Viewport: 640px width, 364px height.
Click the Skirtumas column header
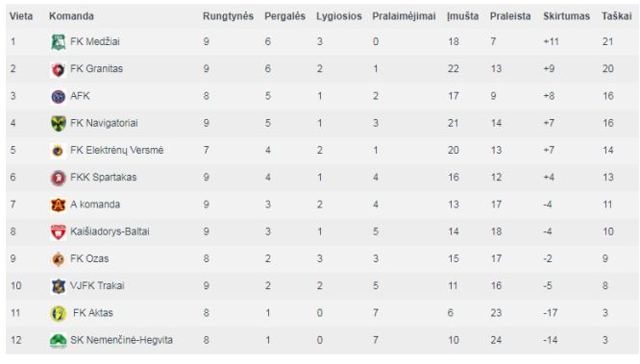tap(566, 16)
